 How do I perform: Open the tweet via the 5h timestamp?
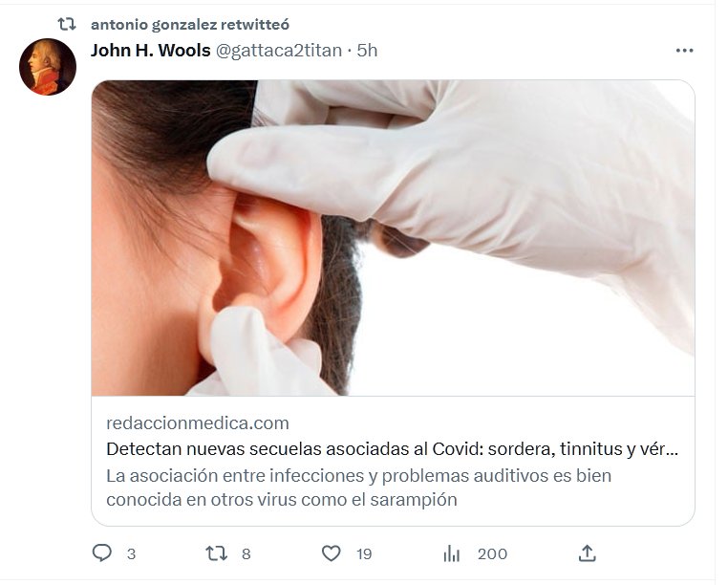pos(367,51)
